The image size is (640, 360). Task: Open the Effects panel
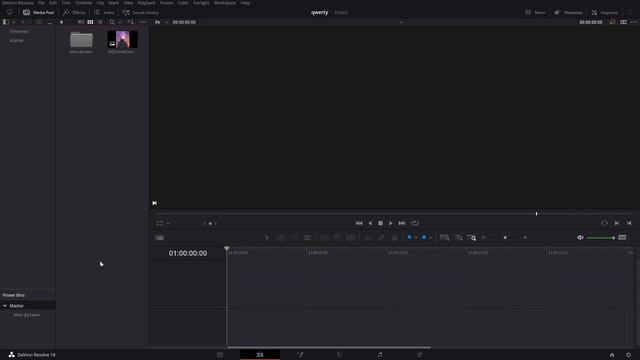[74, 12]
